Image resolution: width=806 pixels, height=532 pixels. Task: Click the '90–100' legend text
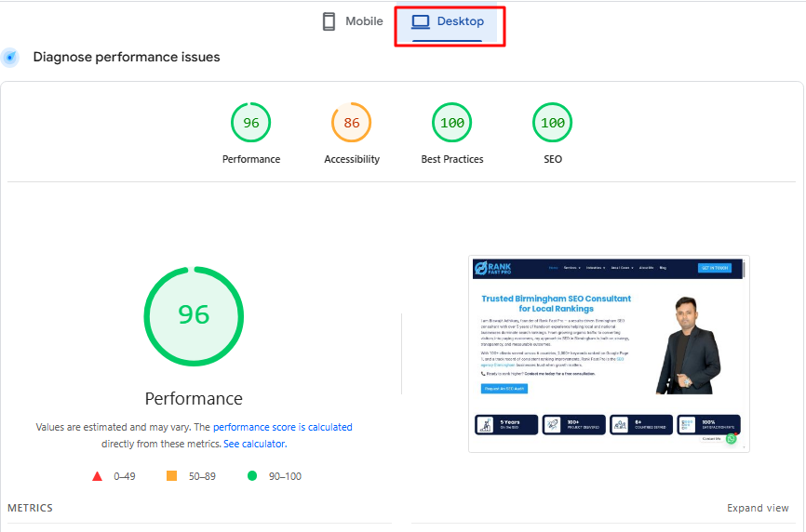(285, 476)
